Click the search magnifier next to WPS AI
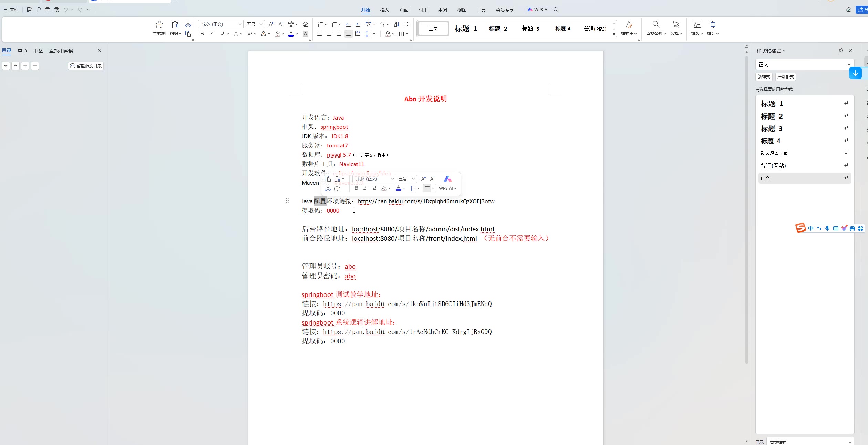This screenshot has width=868, height=445. point(556,10)
